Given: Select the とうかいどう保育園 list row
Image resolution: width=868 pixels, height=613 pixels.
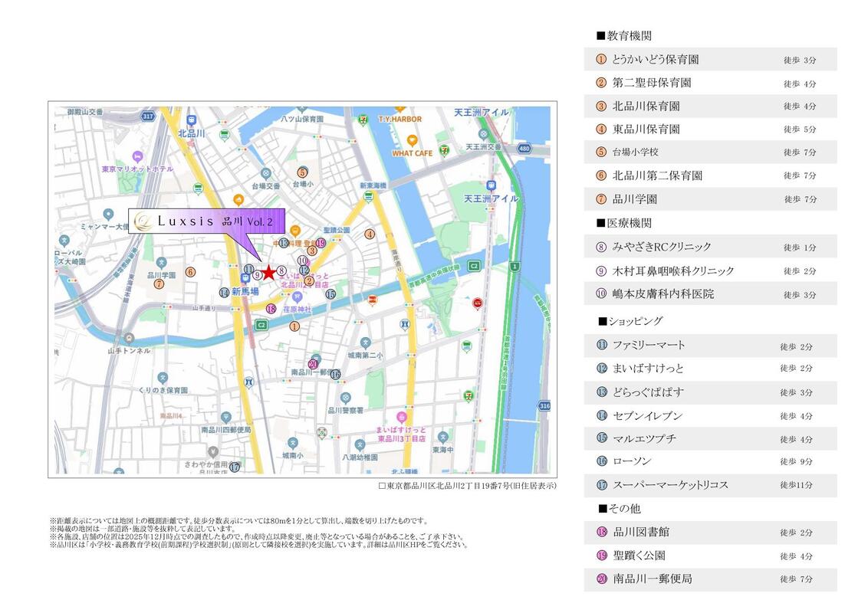Looking at the screenshot, I should click(x=709, y=60).
